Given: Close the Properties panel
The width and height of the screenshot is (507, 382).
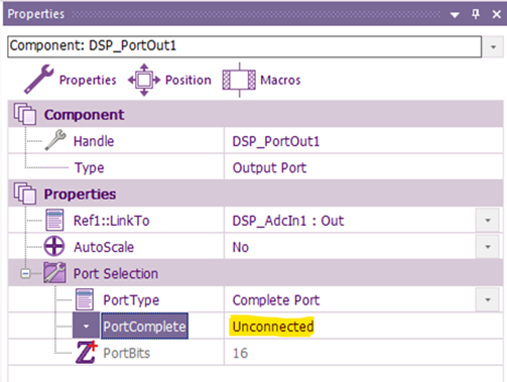Looking at the screenshot, I should tap(497, 14).
